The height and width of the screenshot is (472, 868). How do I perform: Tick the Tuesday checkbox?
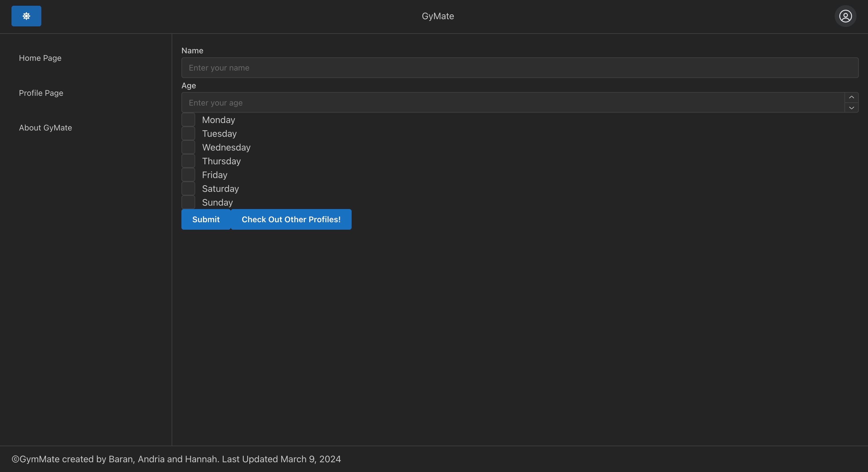tap(188, 134)
